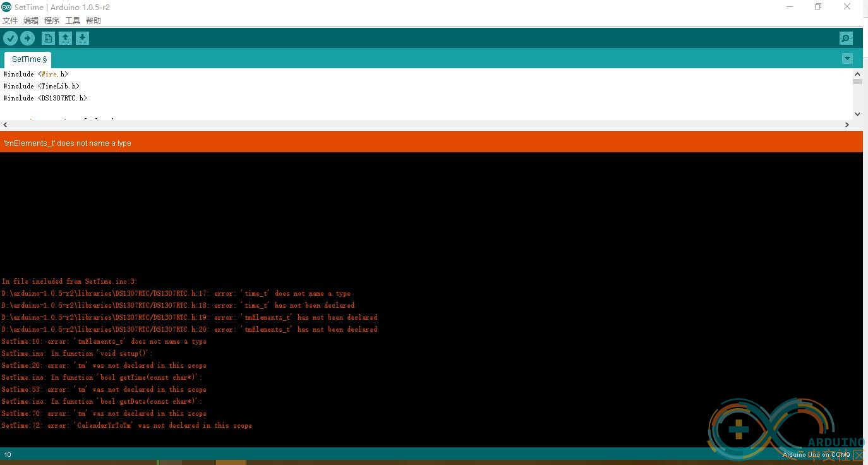
Task: Click the SetTime:10 error line
Action: point(104,341)
